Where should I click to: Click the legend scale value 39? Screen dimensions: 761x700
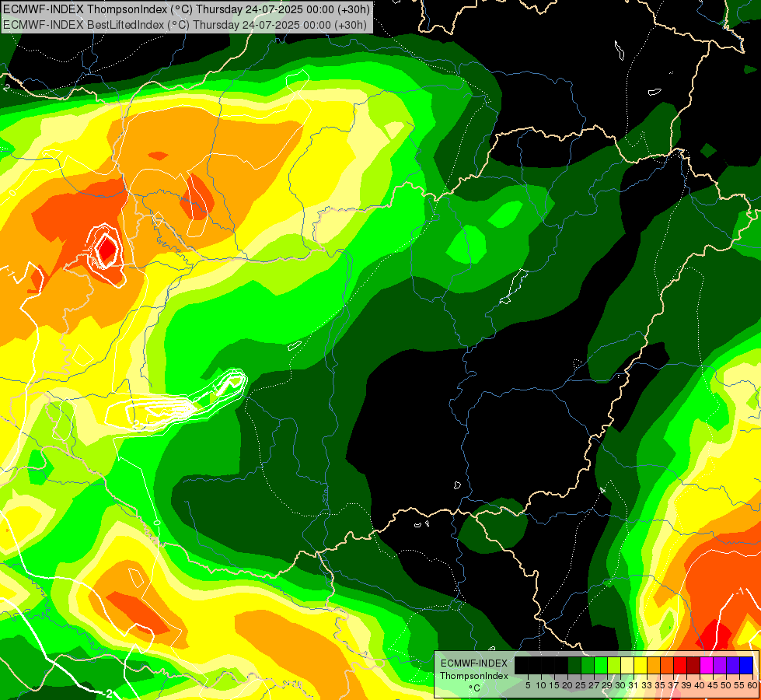(686, 685)
